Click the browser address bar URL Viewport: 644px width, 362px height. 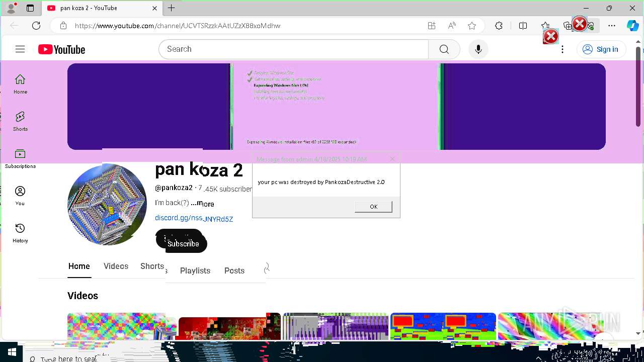click(x=178, y=26)
